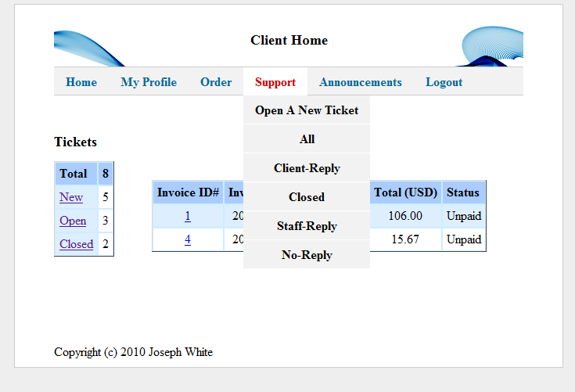Click the Client Home page title
This screenshot has height=392, width=575.
(289, 41)
